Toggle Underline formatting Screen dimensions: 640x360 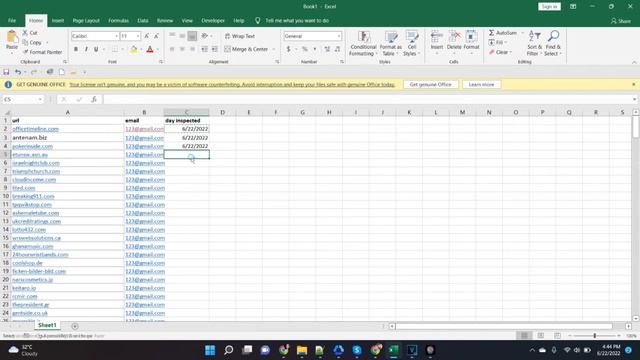(x=96, y=49)
